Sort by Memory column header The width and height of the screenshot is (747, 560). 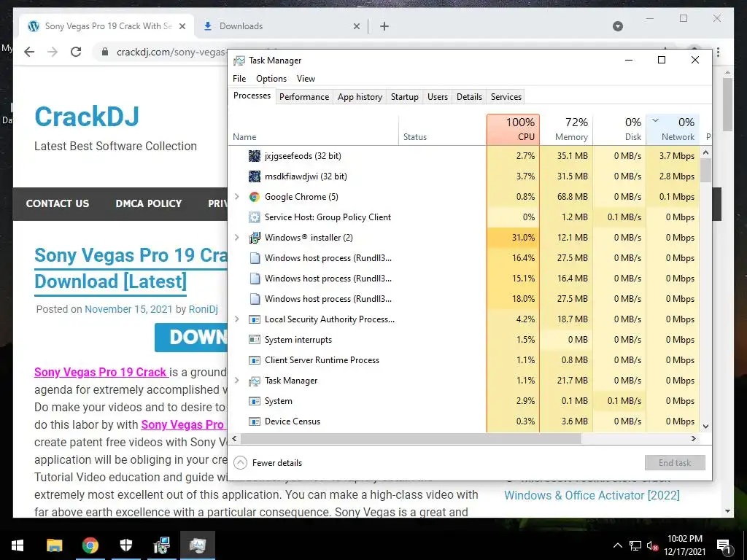point(566,129)
